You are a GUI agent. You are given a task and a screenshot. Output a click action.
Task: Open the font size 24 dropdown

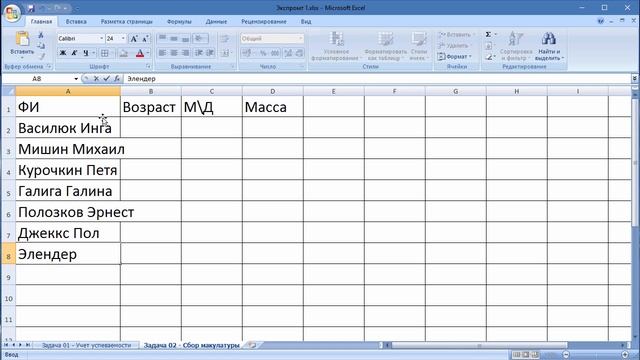click(x=123, y=38)
